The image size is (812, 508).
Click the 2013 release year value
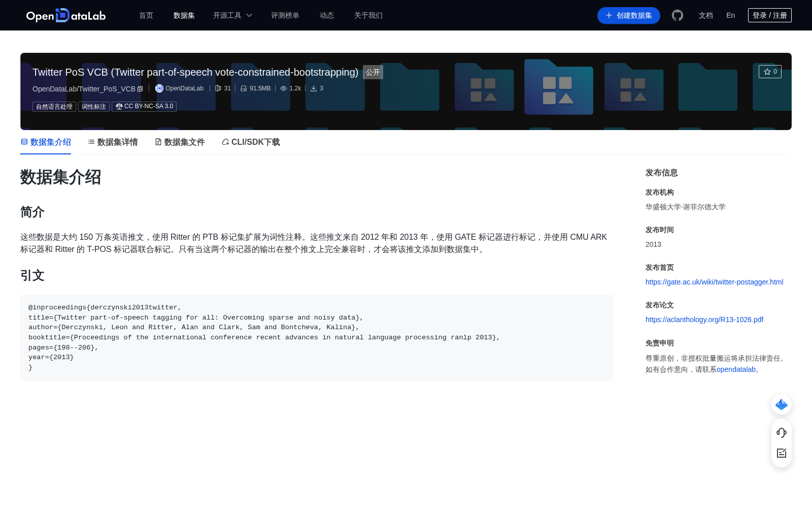(x=653, y=244)
